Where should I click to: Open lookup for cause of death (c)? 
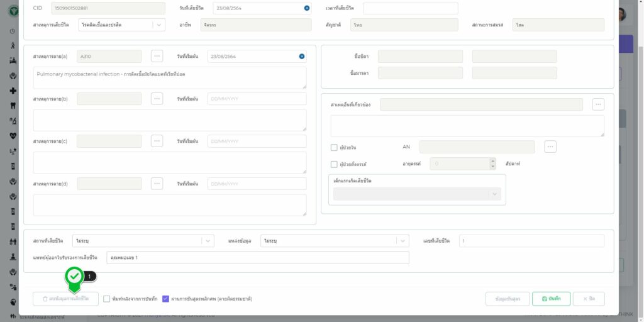[x=157, y=141]
